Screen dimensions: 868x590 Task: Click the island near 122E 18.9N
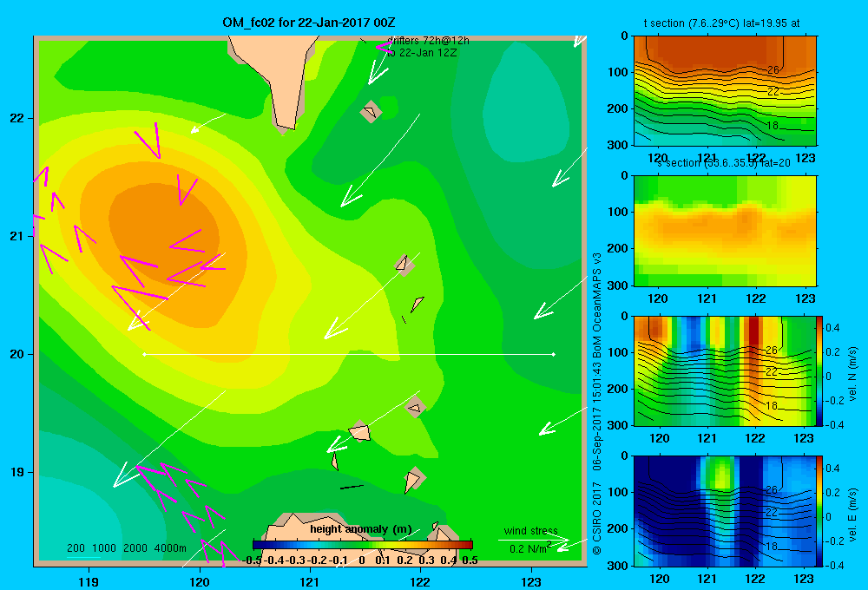point(414,479)
